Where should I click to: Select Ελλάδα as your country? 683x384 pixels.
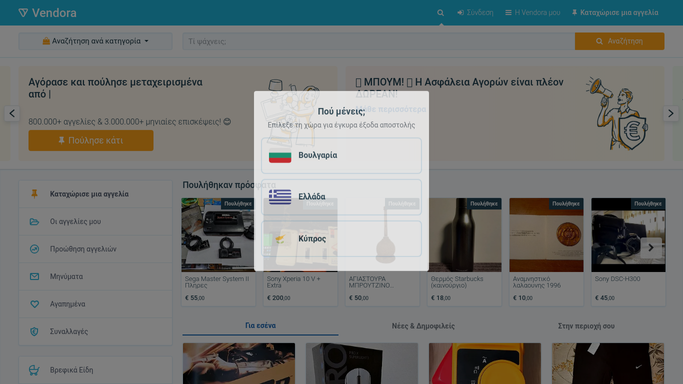pyautogui.click(x=341, y=197)
